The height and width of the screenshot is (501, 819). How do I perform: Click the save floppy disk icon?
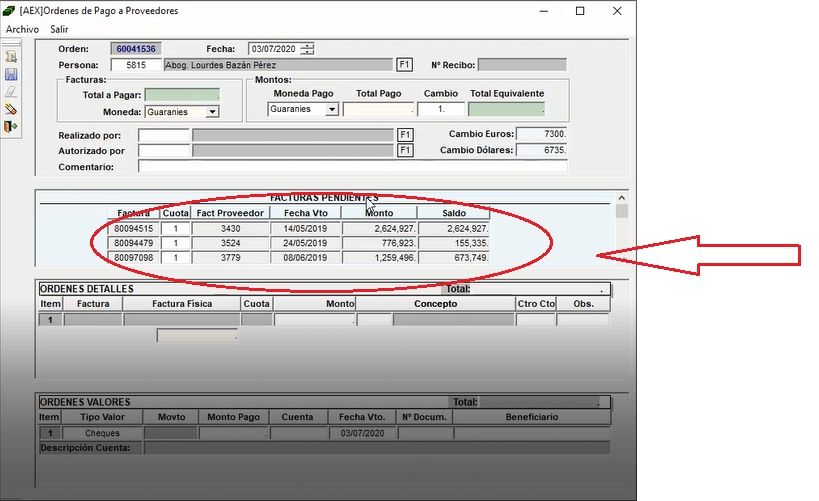pyautogui.click(x=11, y=73)
